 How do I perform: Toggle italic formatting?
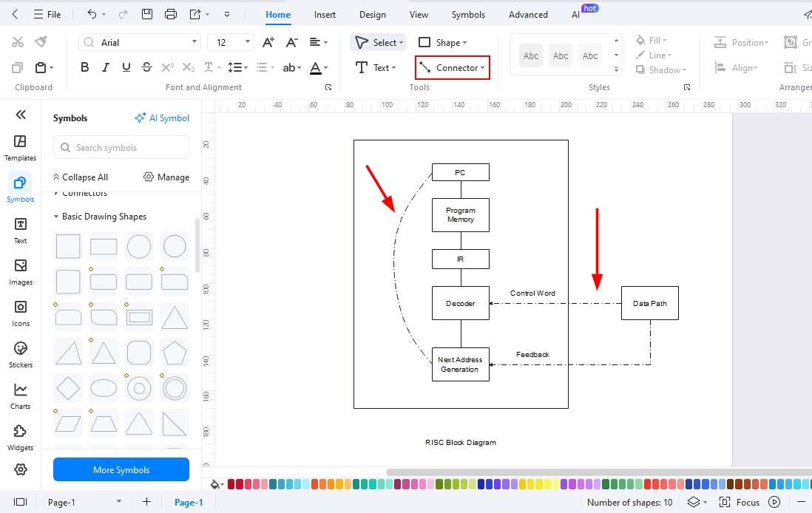(105, 67)
